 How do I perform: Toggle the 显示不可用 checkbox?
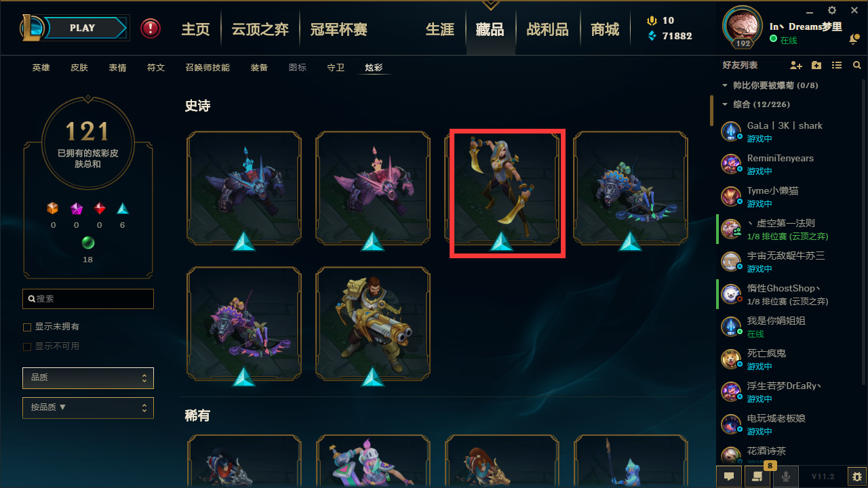pyautogui.click(x=27, y=347)
